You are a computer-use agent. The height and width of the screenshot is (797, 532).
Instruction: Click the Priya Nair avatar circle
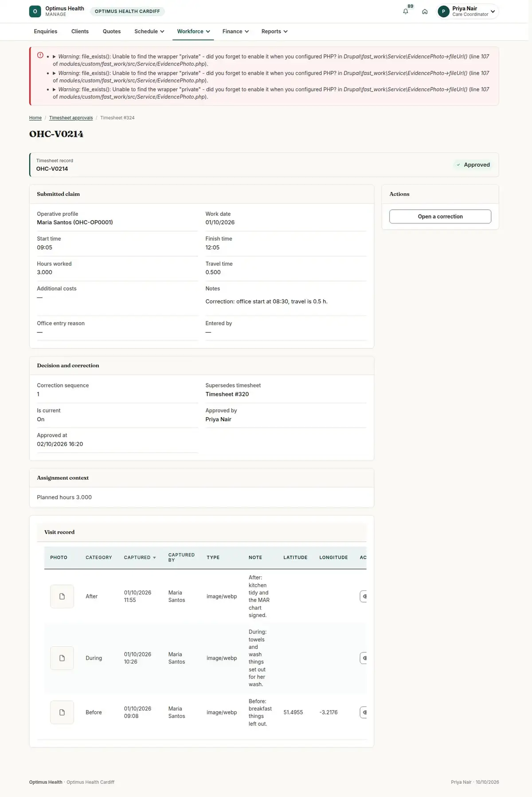(443, 12)
